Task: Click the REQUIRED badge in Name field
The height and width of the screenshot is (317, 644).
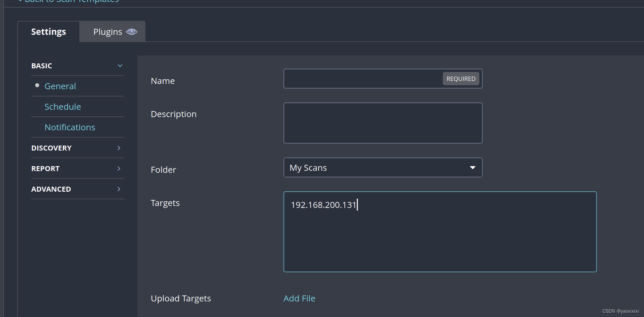Action: pyautogui.click(x=461, y=79)
